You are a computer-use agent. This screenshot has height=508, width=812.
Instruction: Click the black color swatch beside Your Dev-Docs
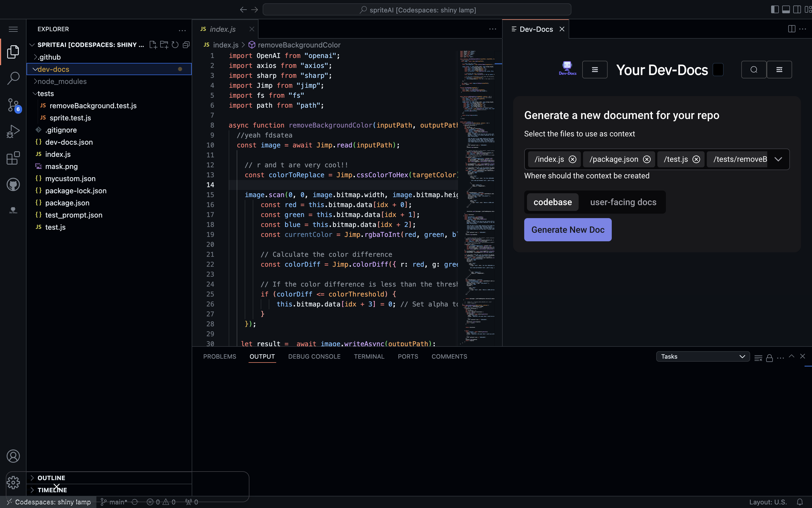pos(718,70)
